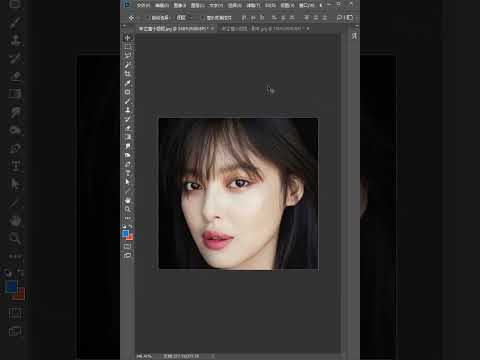This screenshot has height=360, width=480.
Task: Open the Window menu
Action: pos(306,5)
